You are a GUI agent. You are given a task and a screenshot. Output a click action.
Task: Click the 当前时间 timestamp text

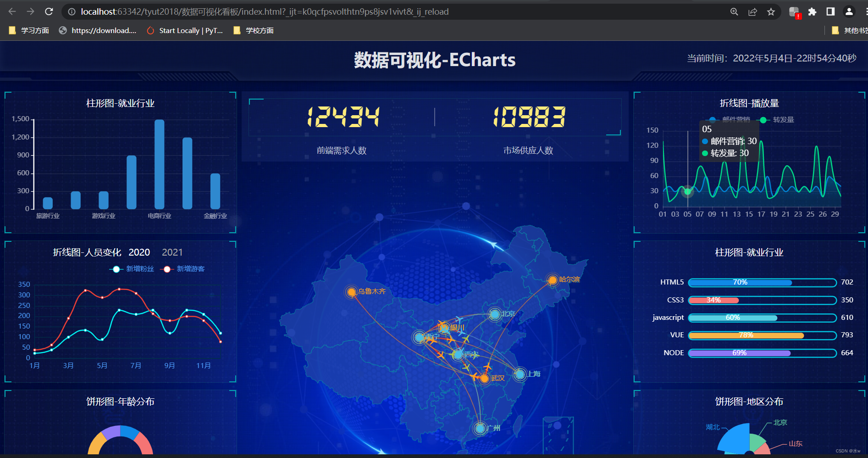[x=772, y=58]
